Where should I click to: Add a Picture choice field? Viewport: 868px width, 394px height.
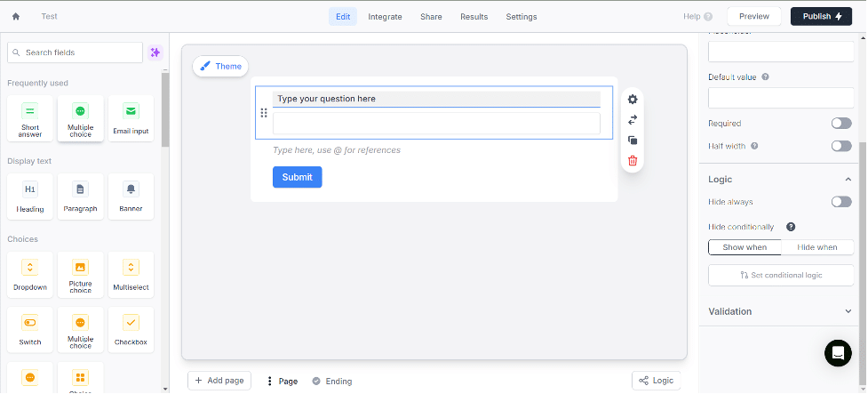(80, 274)
